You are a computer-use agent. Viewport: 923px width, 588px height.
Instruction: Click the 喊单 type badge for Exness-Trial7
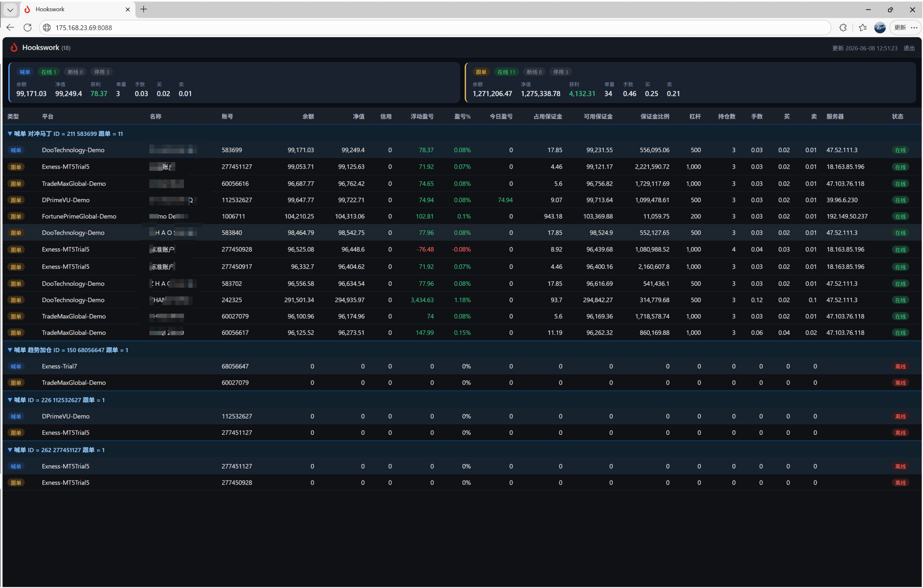pos(16,366)
